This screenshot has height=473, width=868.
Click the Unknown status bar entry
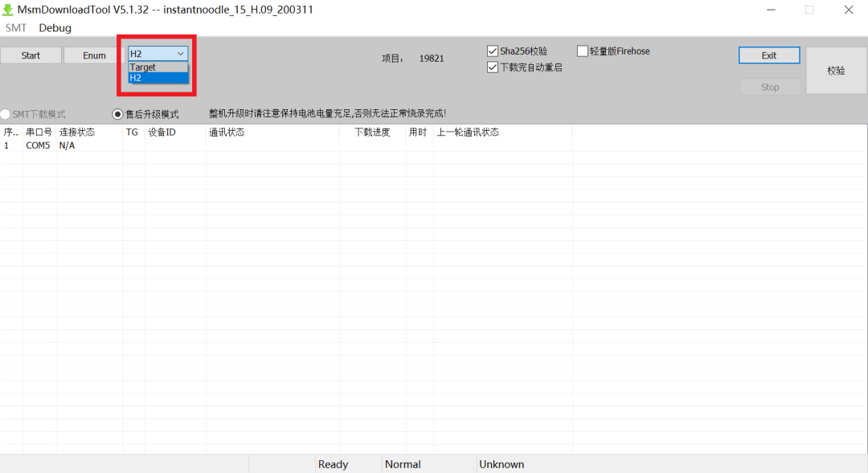pos(502,464)
